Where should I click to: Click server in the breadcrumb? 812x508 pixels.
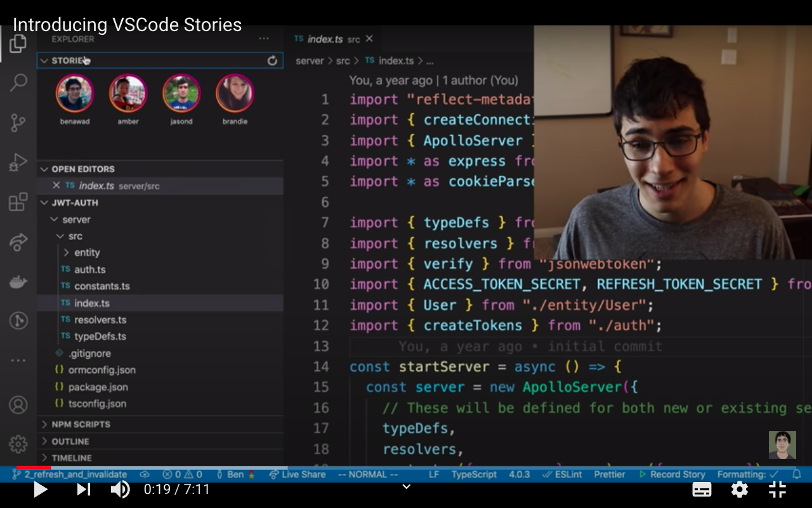pyautogui.click(x=310, y=61)
